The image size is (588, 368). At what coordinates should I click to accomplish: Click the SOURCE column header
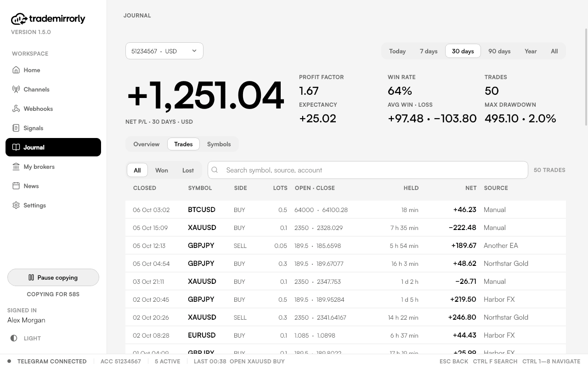point(496,188)
